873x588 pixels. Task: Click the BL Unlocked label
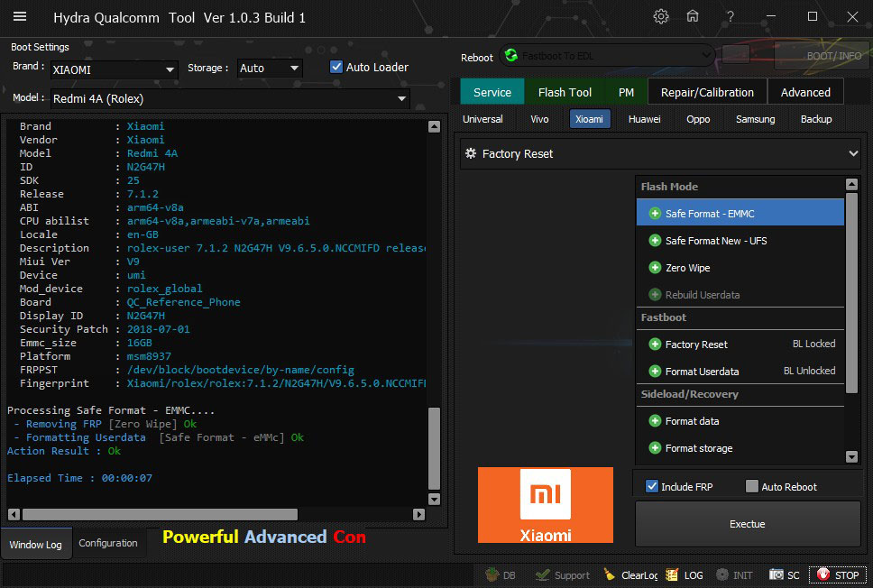(x=809, y=371)
